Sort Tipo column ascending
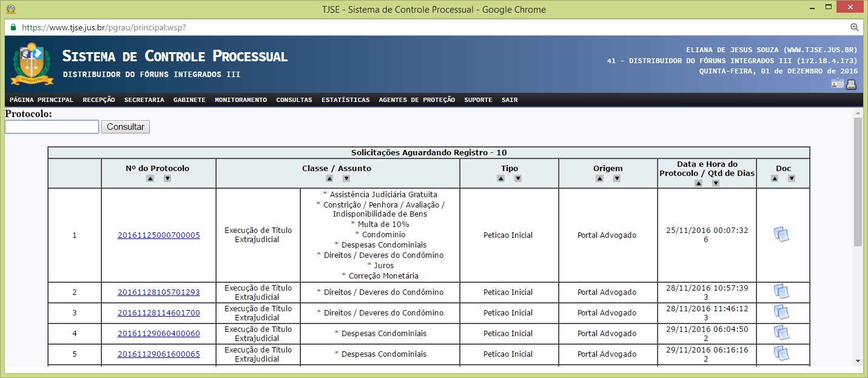868x378 pixels. pos(500,178)
